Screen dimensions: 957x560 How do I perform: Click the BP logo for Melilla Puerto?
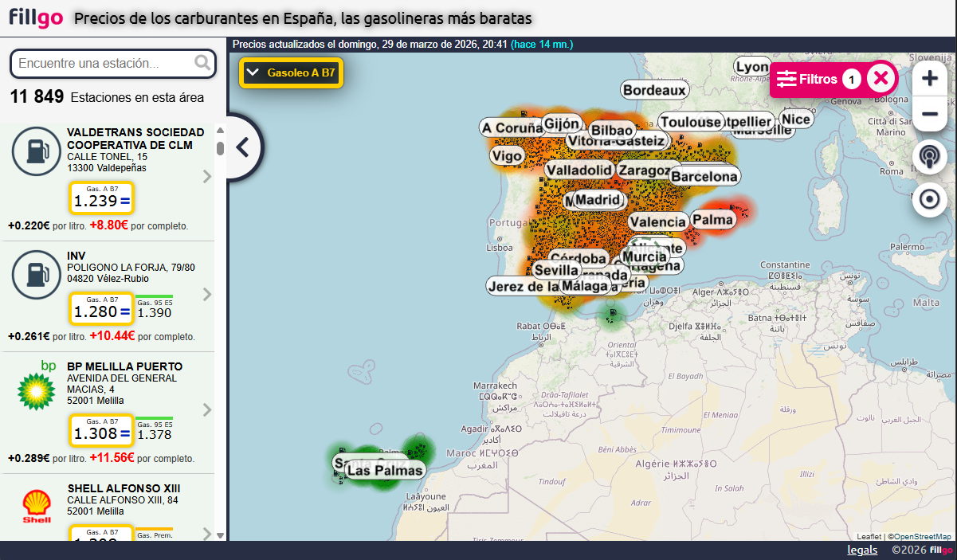tap(37, 384)
